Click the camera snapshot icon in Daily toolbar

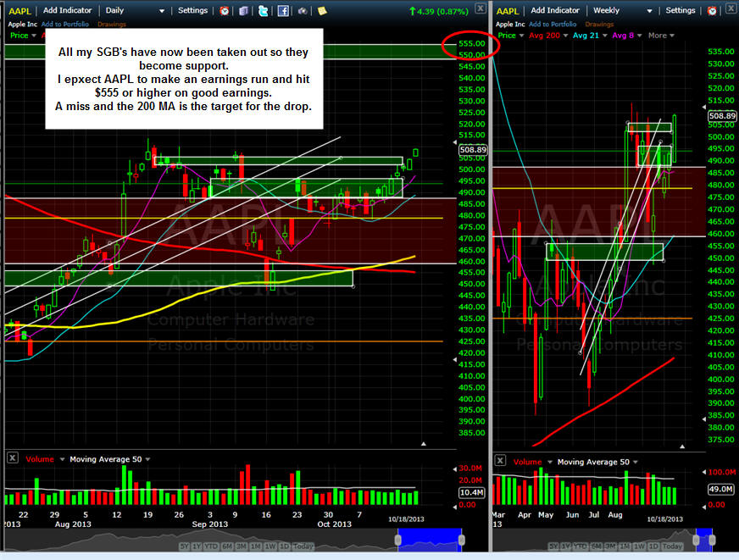click(x=302, y=10)
